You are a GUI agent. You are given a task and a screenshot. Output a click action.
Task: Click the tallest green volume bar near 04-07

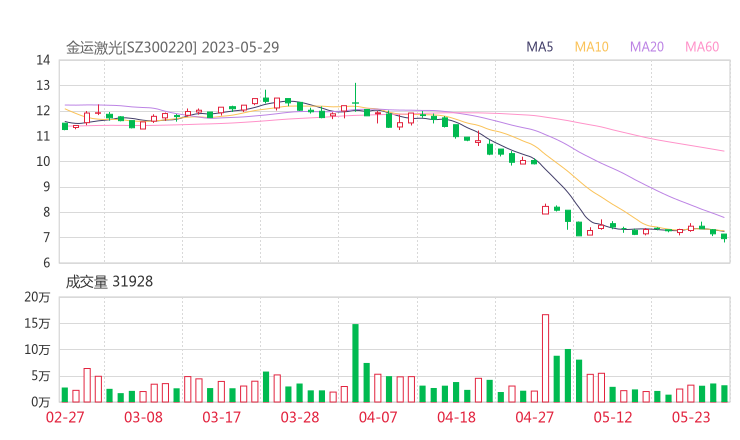[355, 363]
